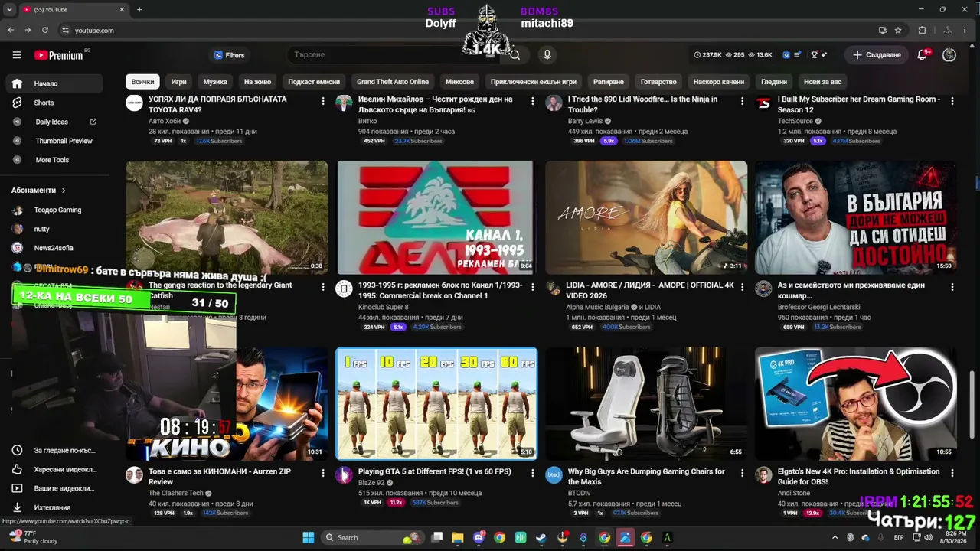Open the Начало home sidebar item
Screen dimensions: 980x551
coord(55,83)
